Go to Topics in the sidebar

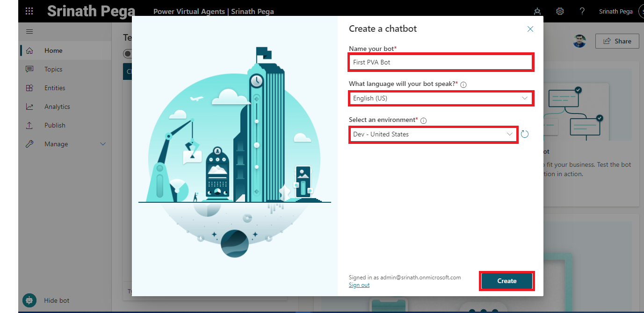coord(53,69)
